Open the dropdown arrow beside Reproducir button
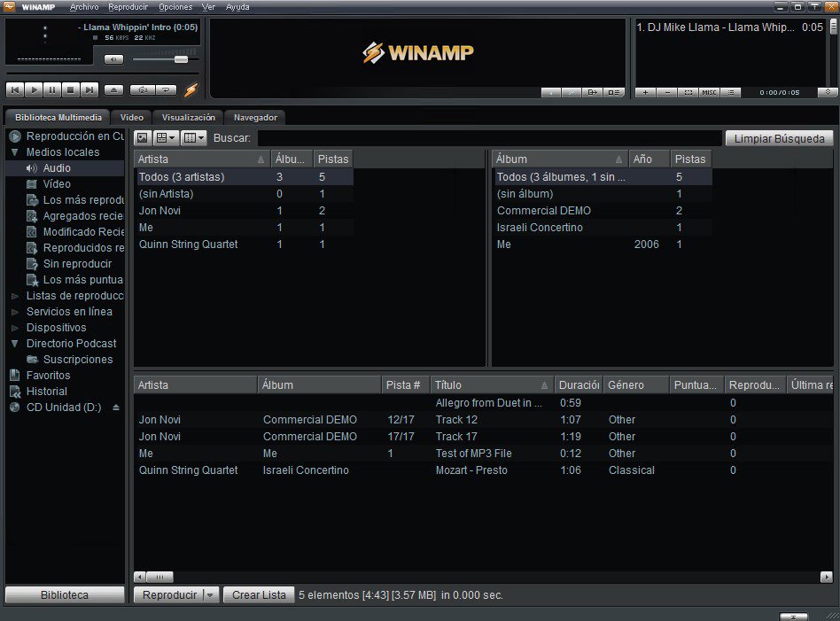The image size is (840, 621). [x=211, y=595]
